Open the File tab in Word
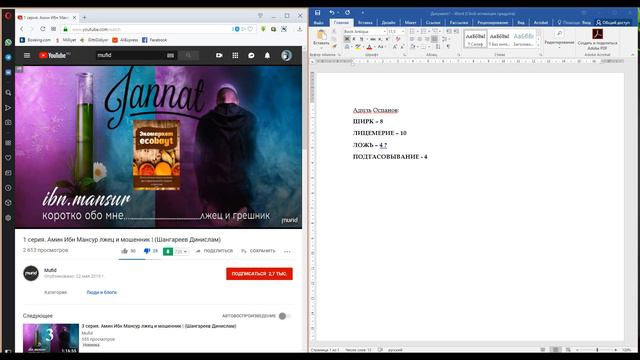Screen dimensions: 640x360 (x=318, y=22)
